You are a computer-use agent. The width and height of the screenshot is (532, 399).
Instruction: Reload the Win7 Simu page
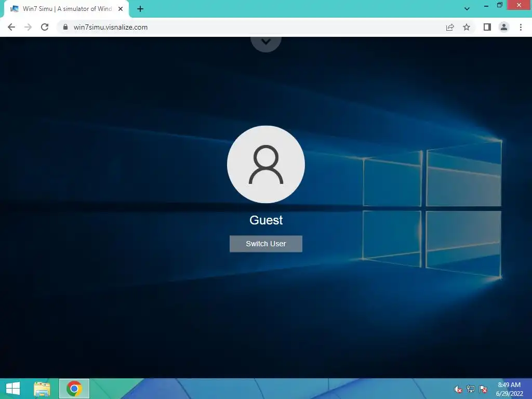45,27
